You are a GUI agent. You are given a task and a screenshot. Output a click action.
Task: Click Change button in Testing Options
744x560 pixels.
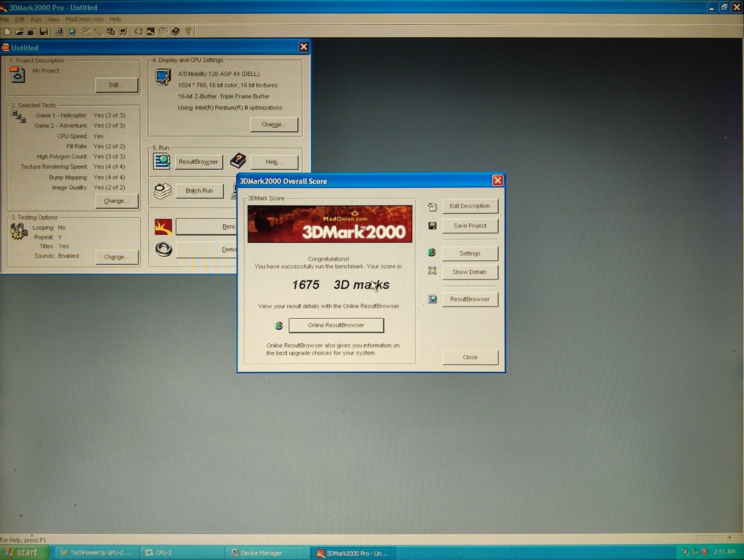(117, 257)
